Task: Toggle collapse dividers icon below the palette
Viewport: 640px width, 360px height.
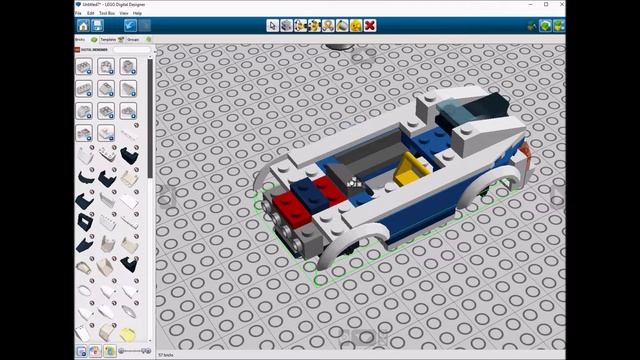Action: (x=81, y=351)
